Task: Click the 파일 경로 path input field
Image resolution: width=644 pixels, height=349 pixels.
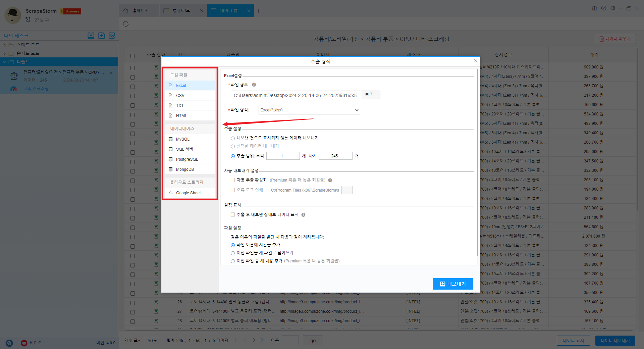Action: click(296, 95)
